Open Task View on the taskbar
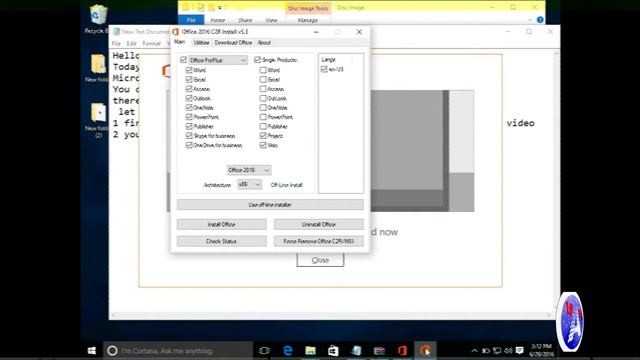 (x=264, y=351)
